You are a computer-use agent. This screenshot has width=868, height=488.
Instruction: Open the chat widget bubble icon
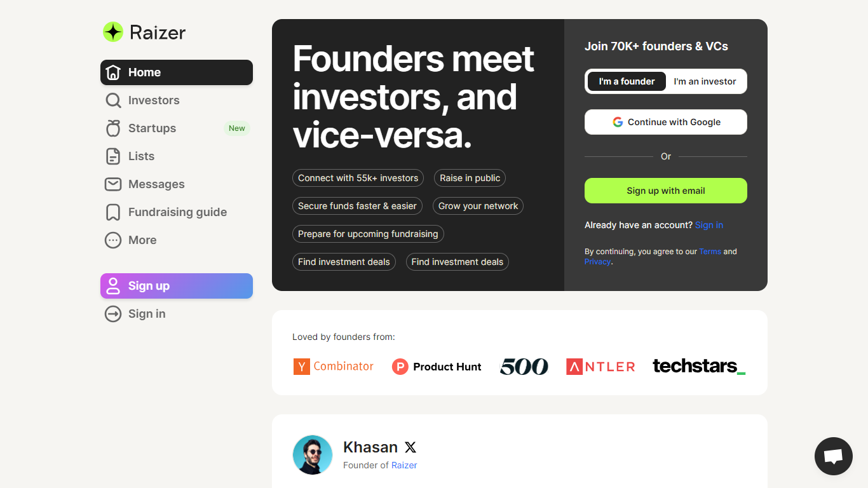(833, 456)
